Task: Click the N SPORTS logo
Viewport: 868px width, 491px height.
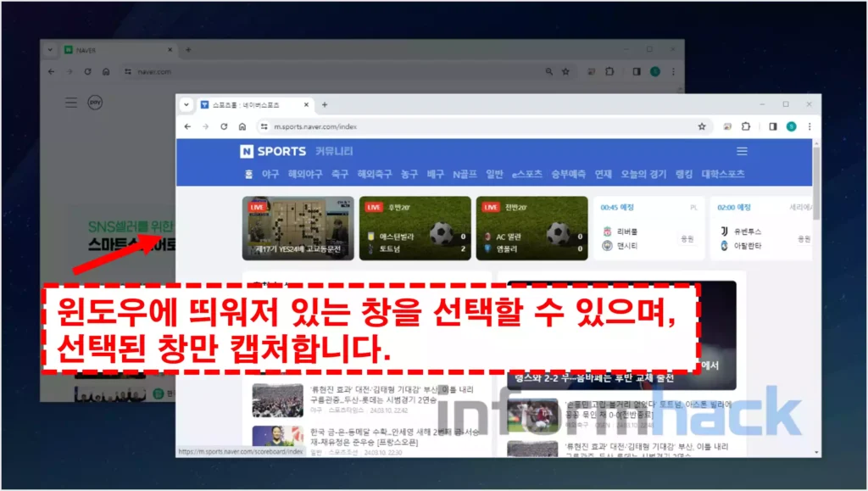Action: click(x=274, y=151)
